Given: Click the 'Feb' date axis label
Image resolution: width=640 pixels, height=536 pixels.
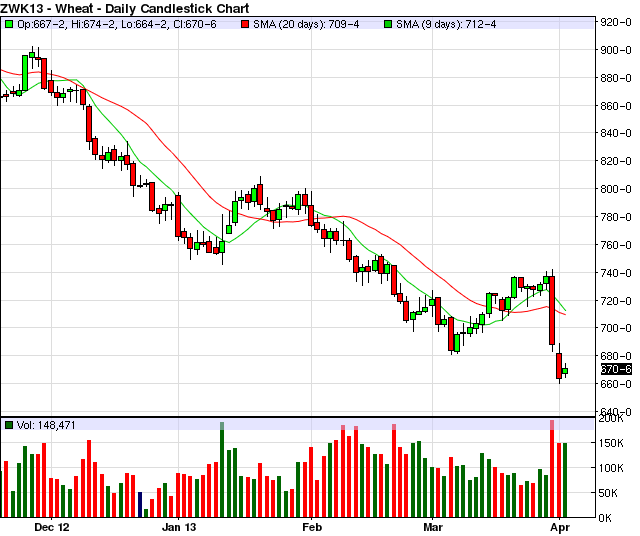Looking at the screenshot, I should pyautogui.click(x=312, y=527).
